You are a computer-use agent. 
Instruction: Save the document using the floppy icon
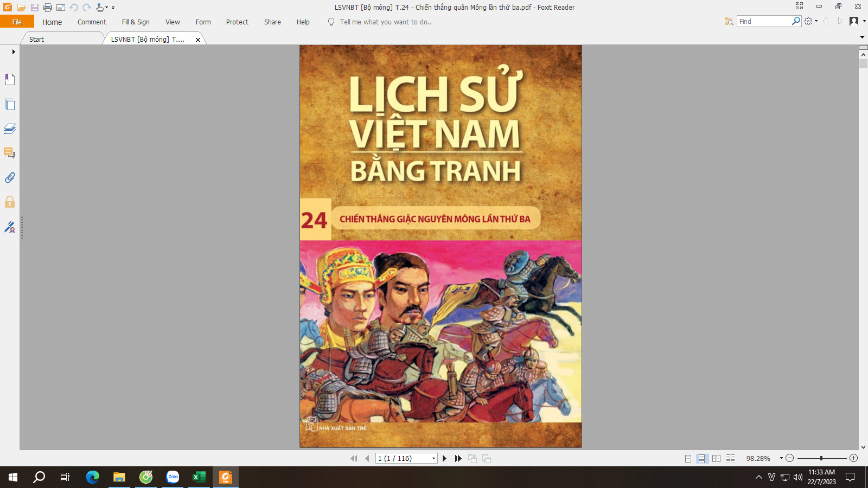click(35, 8)
